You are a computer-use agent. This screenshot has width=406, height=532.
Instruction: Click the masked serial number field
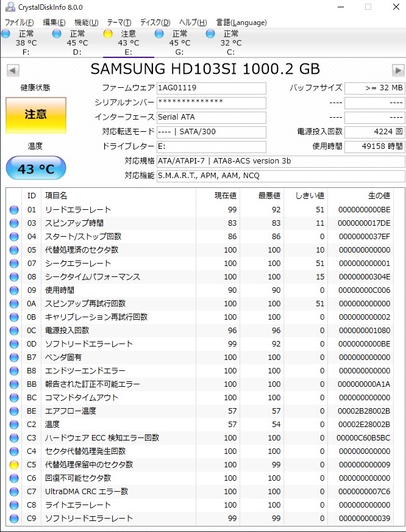pyautogui.click(x=211, y=103)
